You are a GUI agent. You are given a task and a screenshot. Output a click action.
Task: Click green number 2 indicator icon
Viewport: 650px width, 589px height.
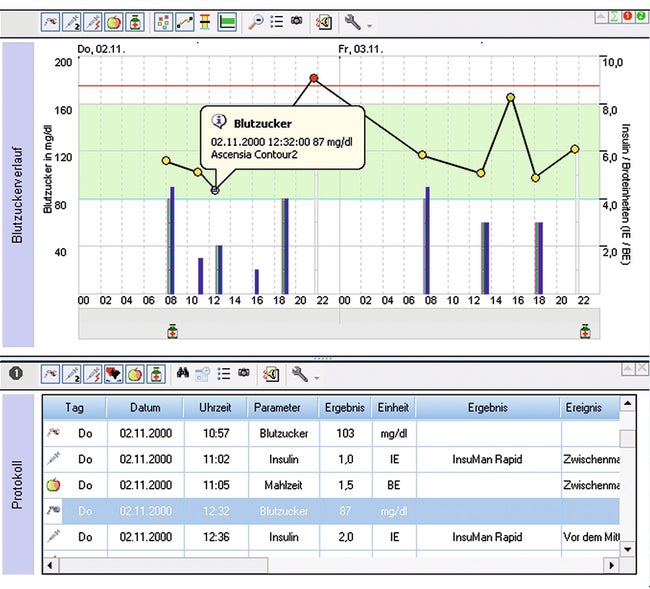(x=641, y=16)
